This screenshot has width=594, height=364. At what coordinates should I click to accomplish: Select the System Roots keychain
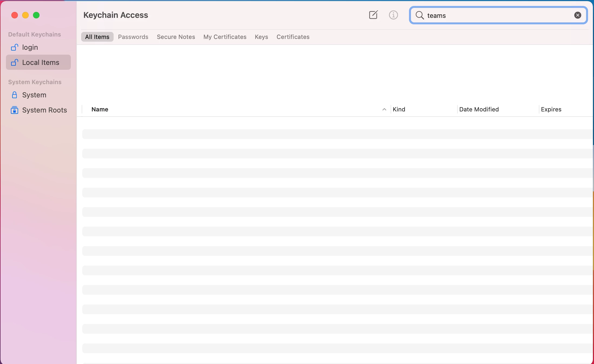[38, 110]
